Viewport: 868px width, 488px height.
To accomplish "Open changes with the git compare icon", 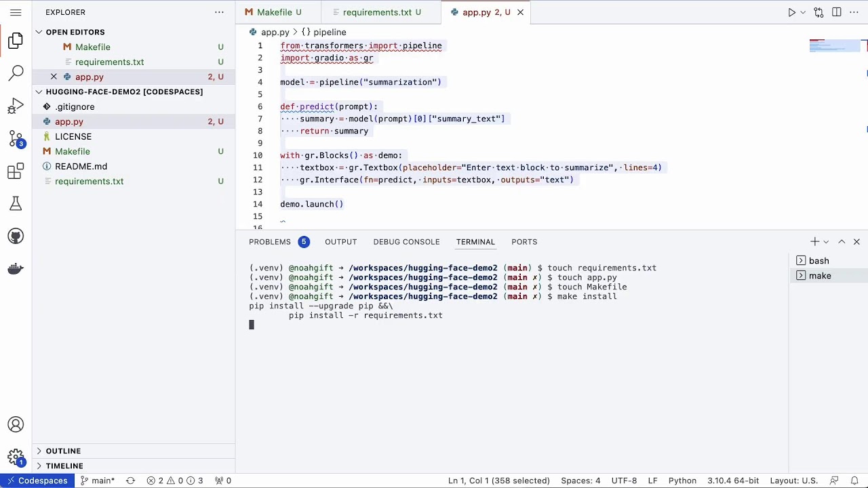I will (x=818, y=12).
